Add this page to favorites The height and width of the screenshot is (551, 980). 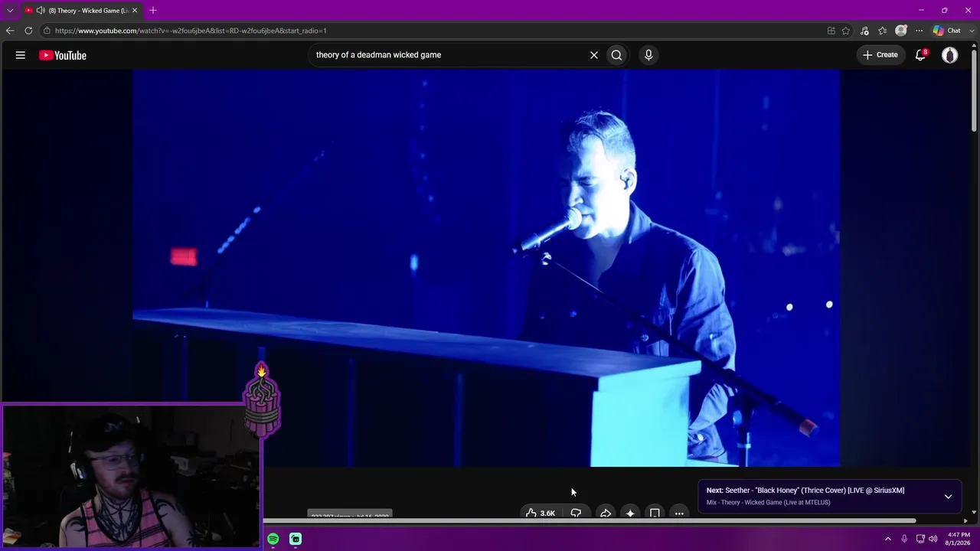tap(846, 31)
